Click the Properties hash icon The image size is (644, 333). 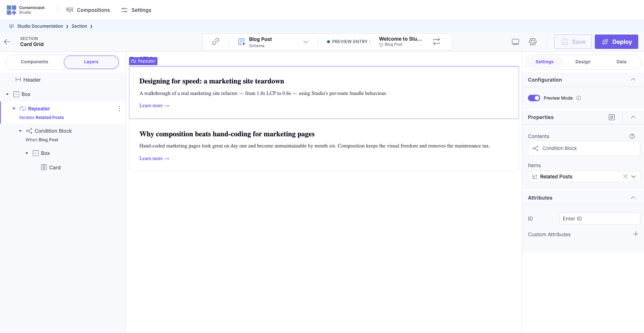(611, 117)
